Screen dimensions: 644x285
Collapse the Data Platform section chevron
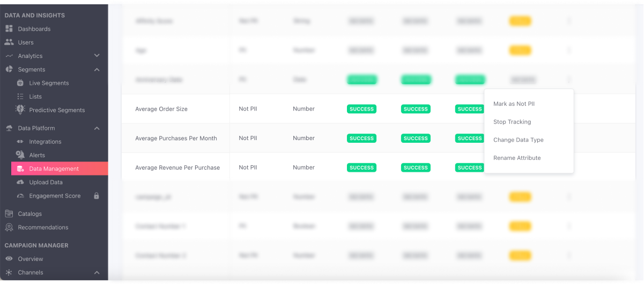tap(97, 128)
